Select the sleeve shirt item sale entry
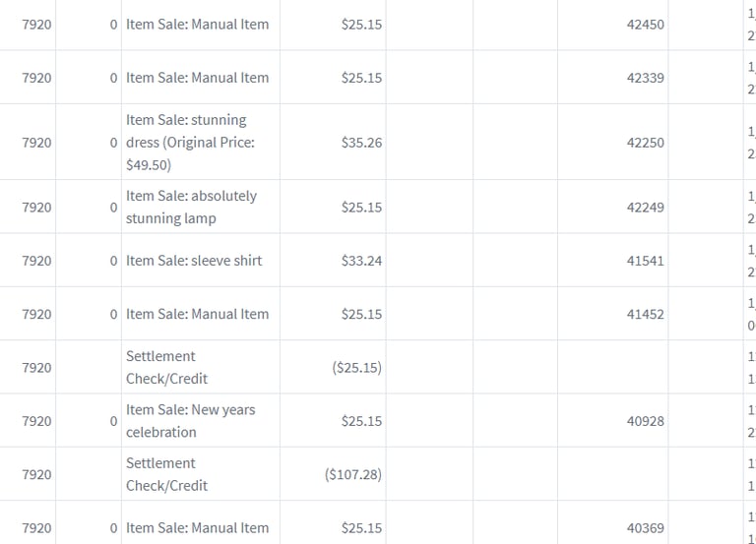This screenshot has width=756, height=544. tap(194, 261)
